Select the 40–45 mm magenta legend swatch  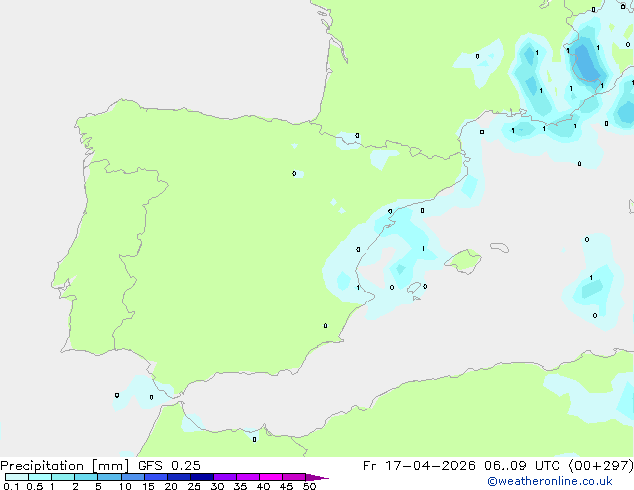pos(271,477)
